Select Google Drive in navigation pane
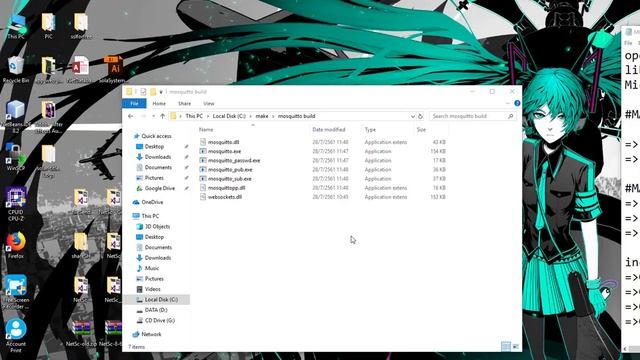The height and width of the screenshot is (360, 640). [160, 189]
